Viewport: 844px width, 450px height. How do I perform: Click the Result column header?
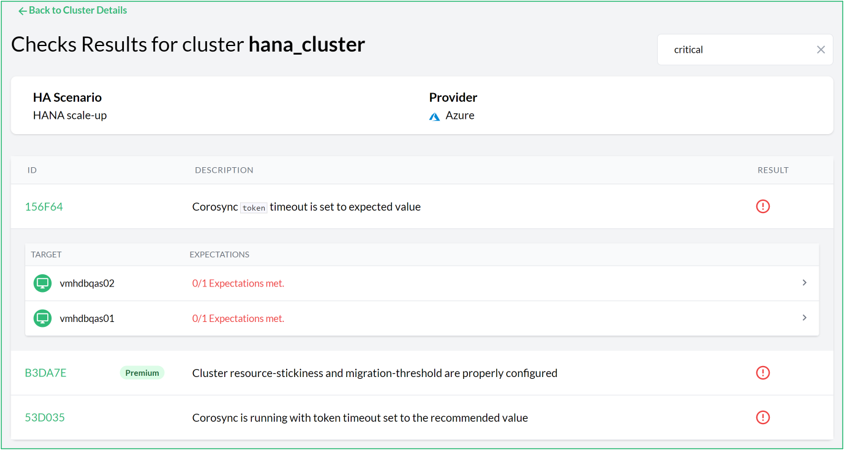(773, 170)
